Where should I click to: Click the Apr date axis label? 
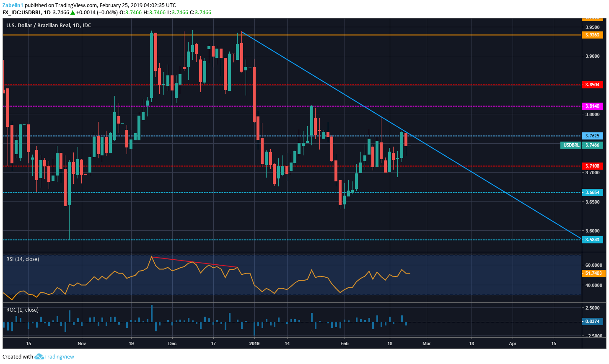pos(513,343)
